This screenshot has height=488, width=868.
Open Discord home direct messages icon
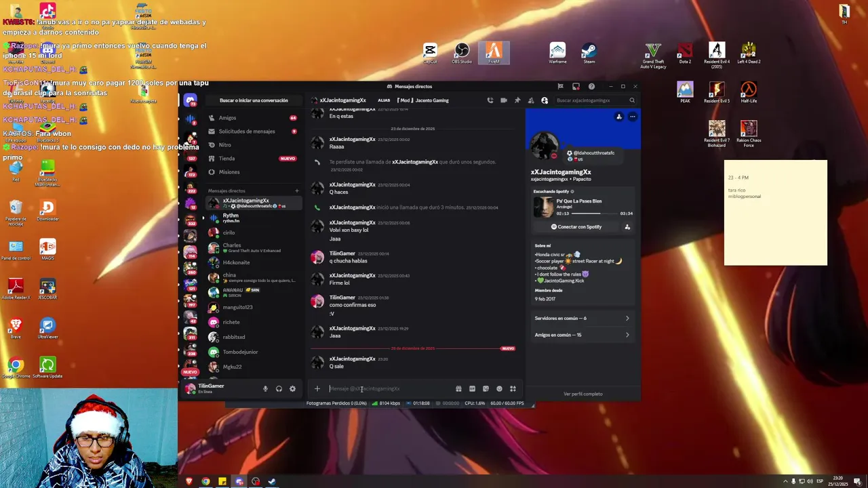tap(191, 100)
